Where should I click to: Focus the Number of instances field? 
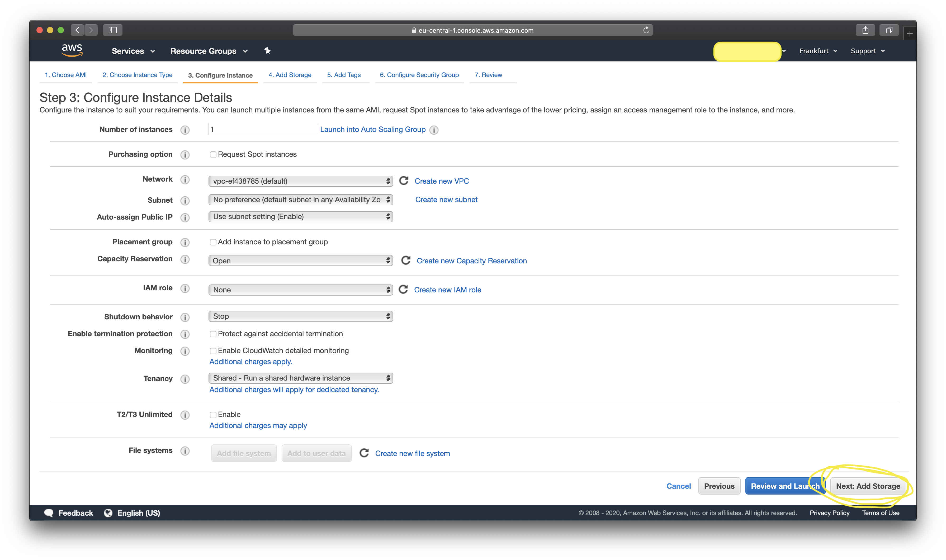[x=263, y=129]
